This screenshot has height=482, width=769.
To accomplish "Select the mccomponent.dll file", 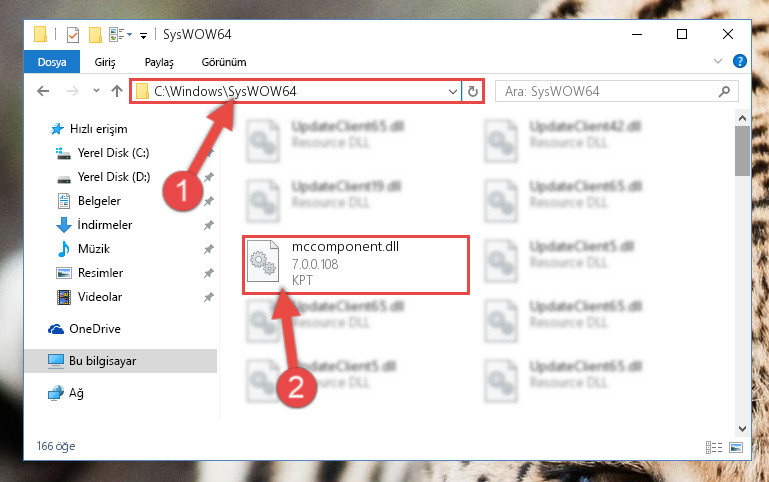I will [x=356, y=265].
